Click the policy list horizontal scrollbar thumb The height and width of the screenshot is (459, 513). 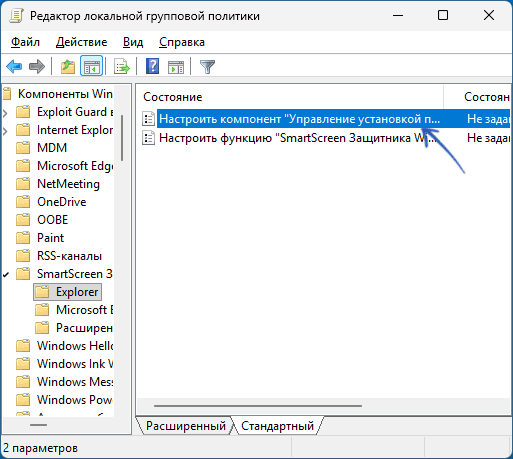[258, 406]
